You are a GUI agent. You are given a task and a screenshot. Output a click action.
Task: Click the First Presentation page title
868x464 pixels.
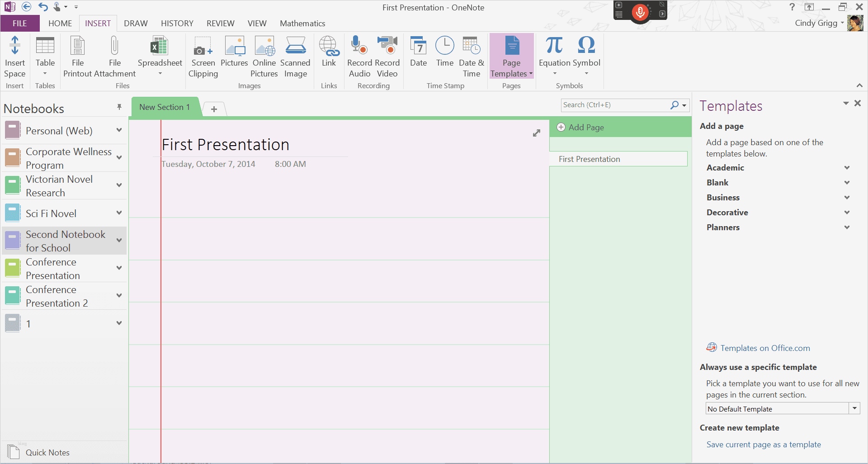226,145
